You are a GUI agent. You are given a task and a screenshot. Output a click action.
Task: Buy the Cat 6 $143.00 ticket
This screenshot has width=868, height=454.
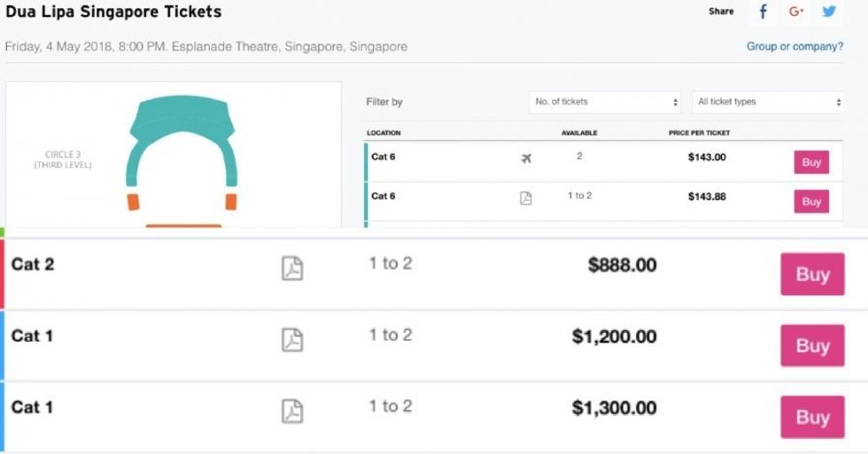click(x=811, y=163)
